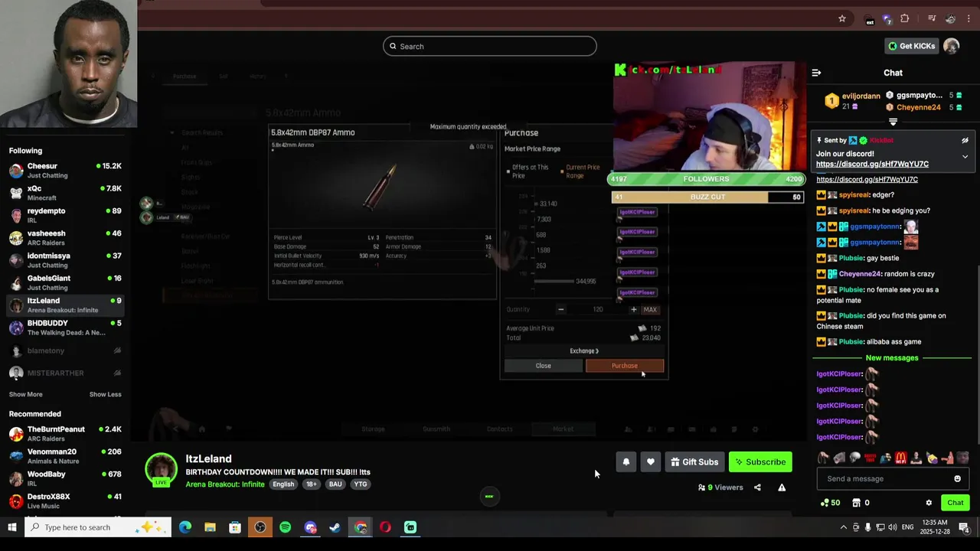
Task: Click the English language tag
Action: tap(283, 484)
